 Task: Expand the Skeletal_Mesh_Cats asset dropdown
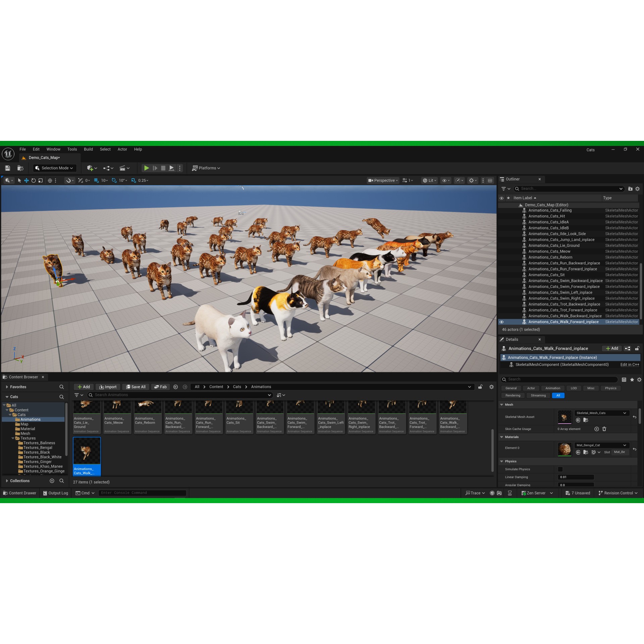(625, 413)
